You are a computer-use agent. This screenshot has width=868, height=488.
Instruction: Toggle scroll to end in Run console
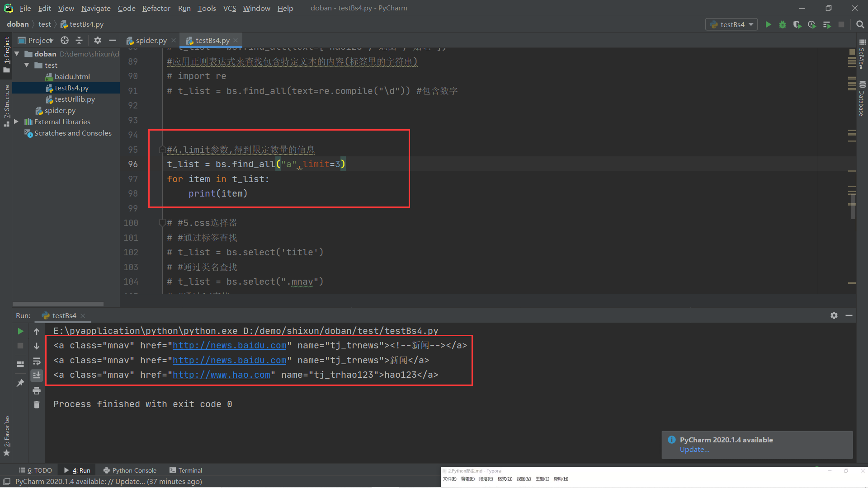click(x=37, y=375)
